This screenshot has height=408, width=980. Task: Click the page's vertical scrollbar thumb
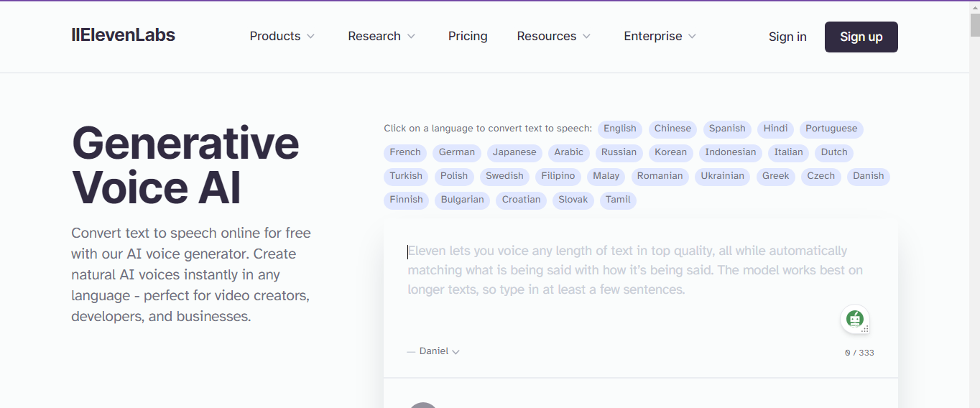(974, 24)
